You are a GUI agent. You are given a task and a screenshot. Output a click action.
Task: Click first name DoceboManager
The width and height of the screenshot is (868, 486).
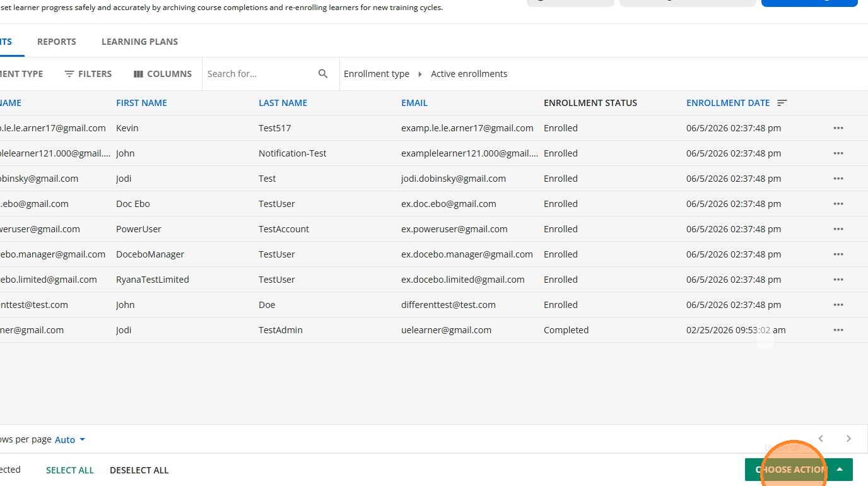(150, 254)
